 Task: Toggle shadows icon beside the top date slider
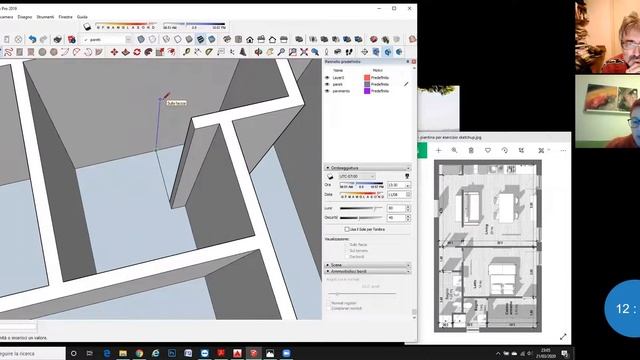(87, 27)
